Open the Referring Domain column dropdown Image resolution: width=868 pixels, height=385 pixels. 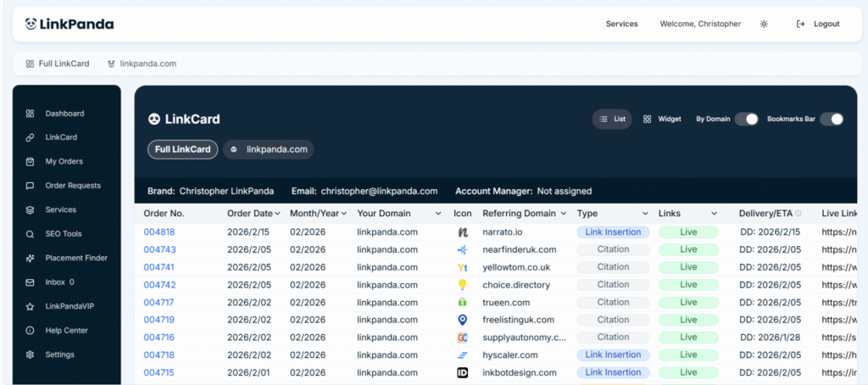pyautogui.click(x=563, y=214)
